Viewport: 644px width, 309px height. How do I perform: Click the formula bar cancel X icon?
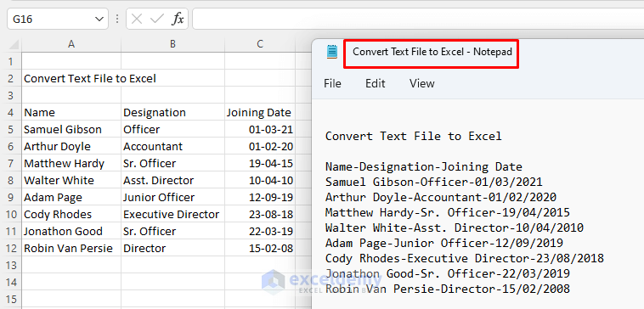pos(137,19)
